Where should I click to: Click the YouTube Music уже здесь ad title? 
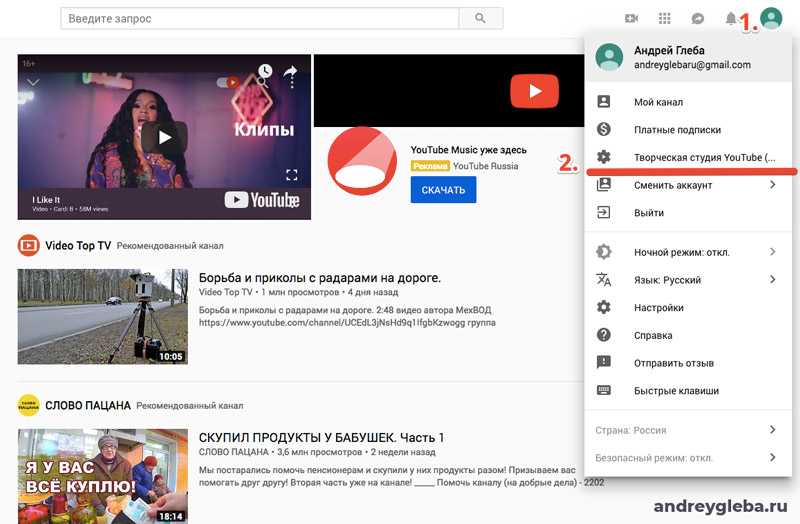468,150
